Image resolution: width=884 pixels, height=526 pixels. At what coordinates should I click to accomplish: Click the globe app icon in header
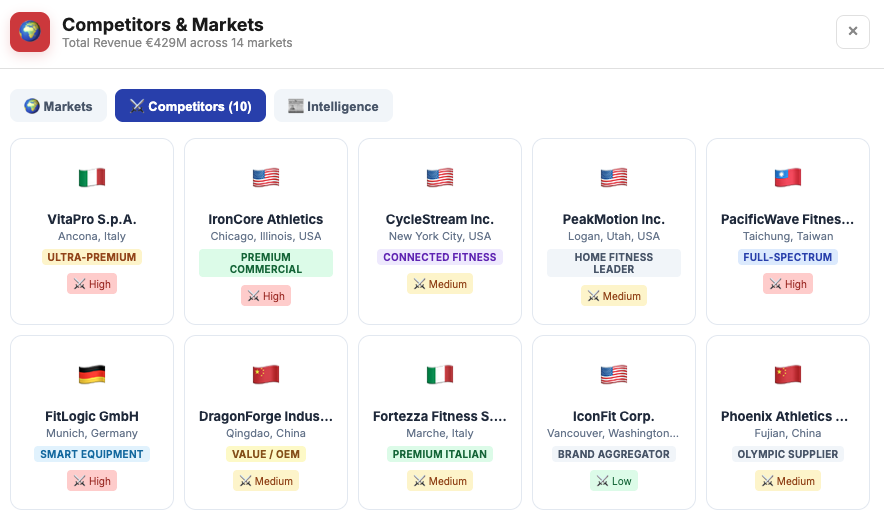pos(30,32)
